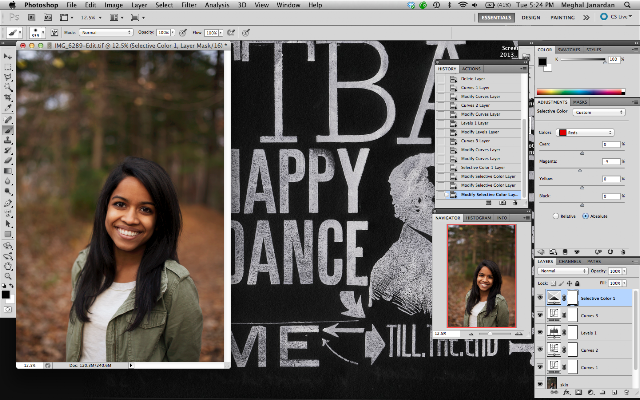Toggle lock all for layer

pos(577,283)
